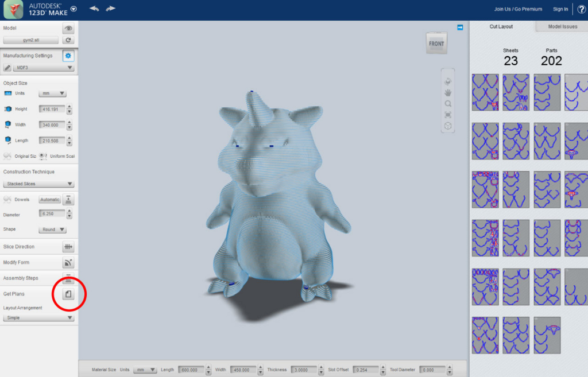Image resolution: width=588 pixels, height=377 pixels.
Task: Switch to Model Issues tab
Action: click(x=563, y=26)
